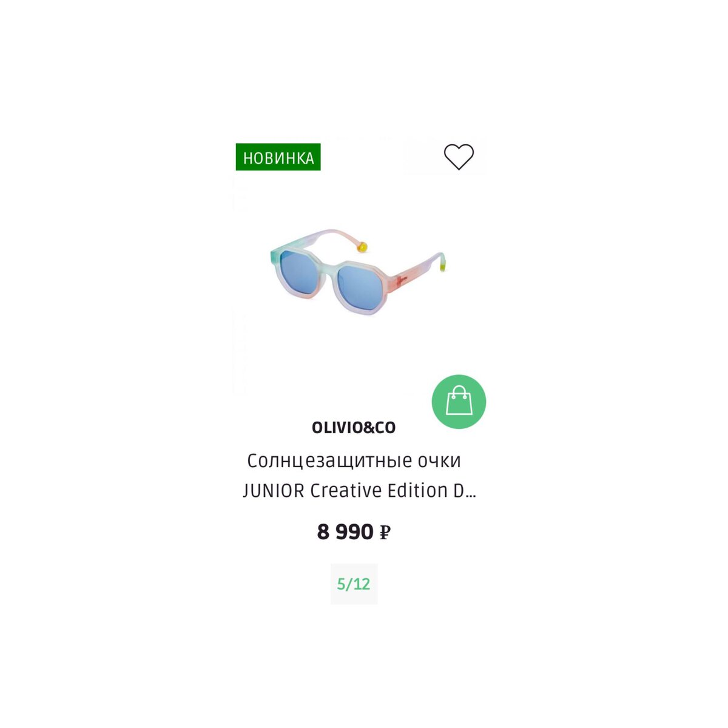
Task: Click the word Edition in the product name
Action: [x=417, y=490]
